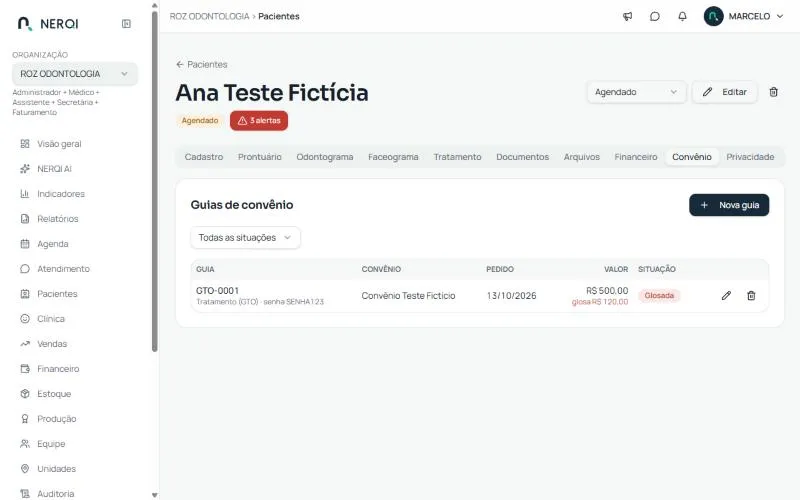The image size is (800, 500).
Task: Open Atendimento in sidebar
Action: (x=55, y=269)
